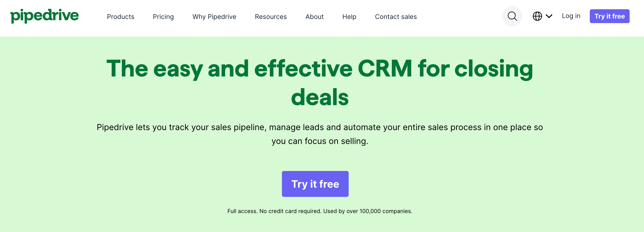Click the Pipedrive lets you track description line
The width and height of the screenshot is (644, 232).
click(320, 127)
